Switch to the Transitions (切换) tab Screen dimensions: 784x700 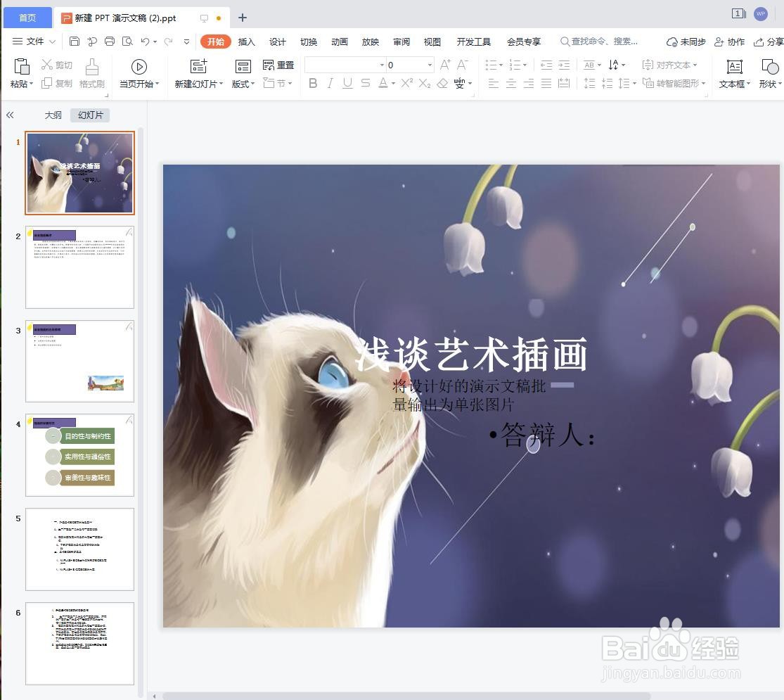[309, 42]
